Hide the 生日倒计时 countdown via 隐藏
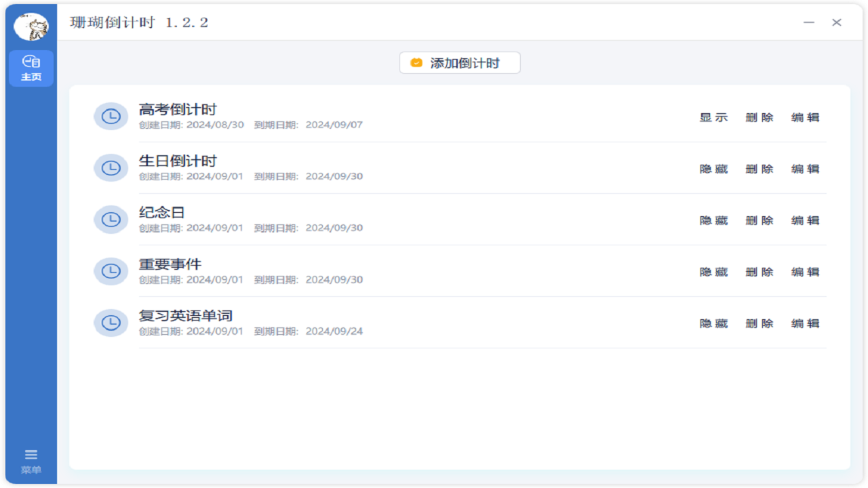 pyautogui.click(x=713, y=169)
